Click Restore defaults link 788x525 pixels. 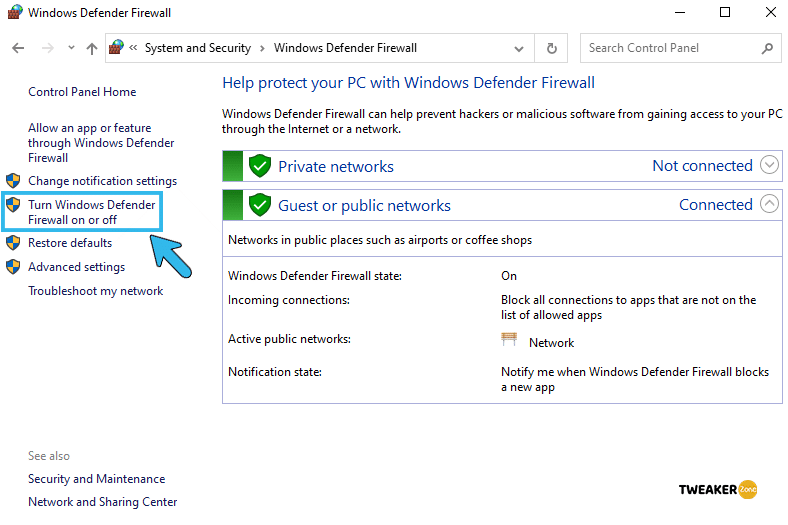[x=70, y=243]
